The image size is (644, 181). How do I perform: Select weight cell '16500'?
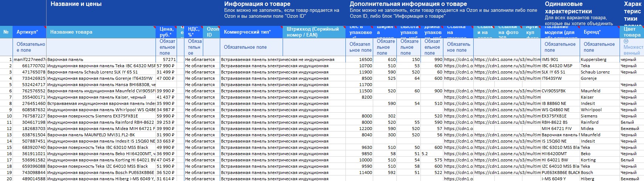[360, 59]
